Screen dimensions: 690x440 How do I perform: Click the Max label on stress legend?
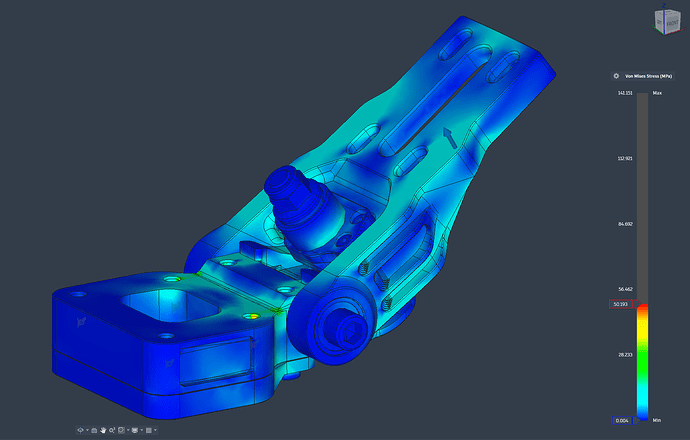[657, 93]
